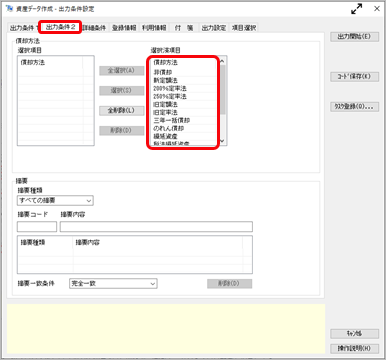
Task: Click scroll-down arrow of 選択済項目 list
Action: 222,141
